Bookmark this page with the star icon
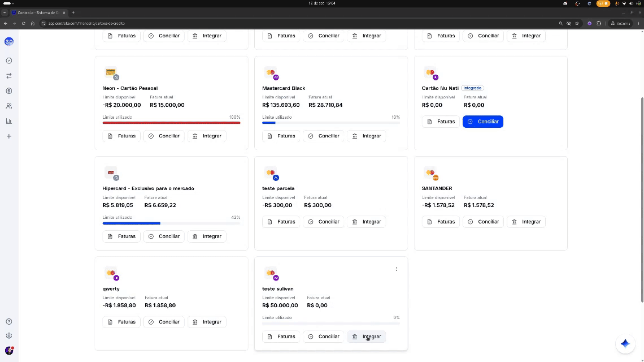This screenshot has height=362, width=644. (x=577, y=23)
